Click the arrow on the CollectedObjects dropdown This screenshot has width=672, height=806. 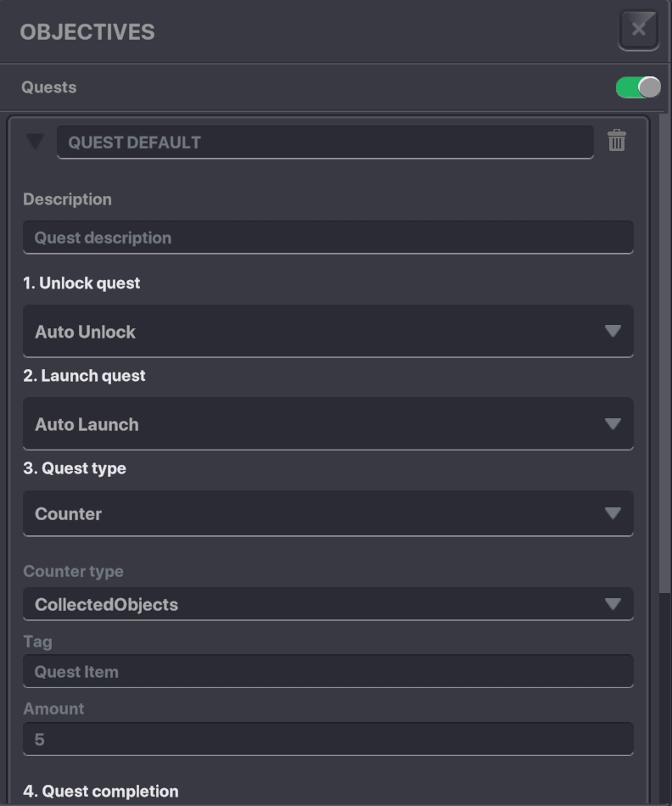pyautogui.click(x=613, y=604)
